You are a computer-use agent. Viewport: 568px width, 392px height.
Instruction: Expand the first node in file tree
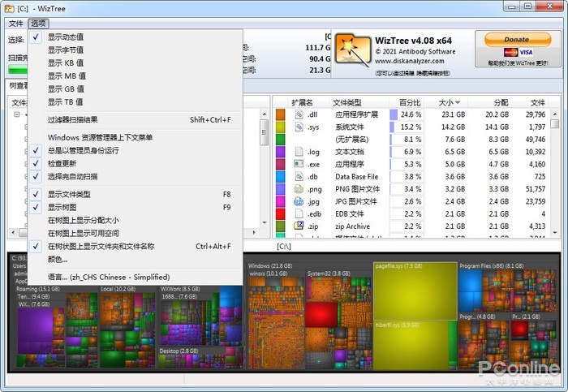tap(15, 115)
